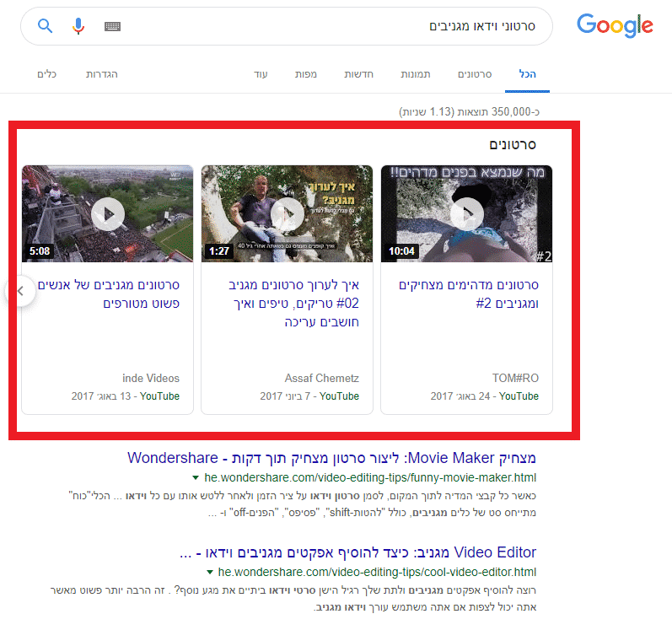Click channel name 'inde Videos'

pos(151,378)
